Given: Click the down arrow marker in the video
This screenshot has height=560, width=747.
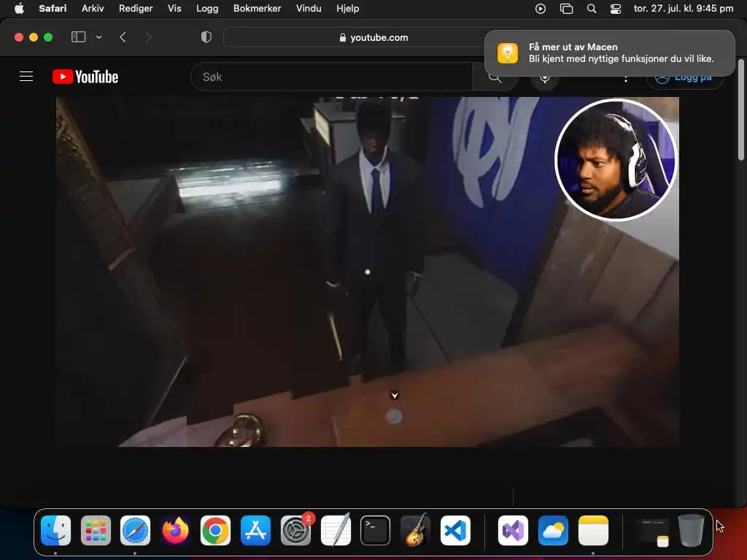Looking at the screenshot, I should pyautogui.click(x=395, y=395).
